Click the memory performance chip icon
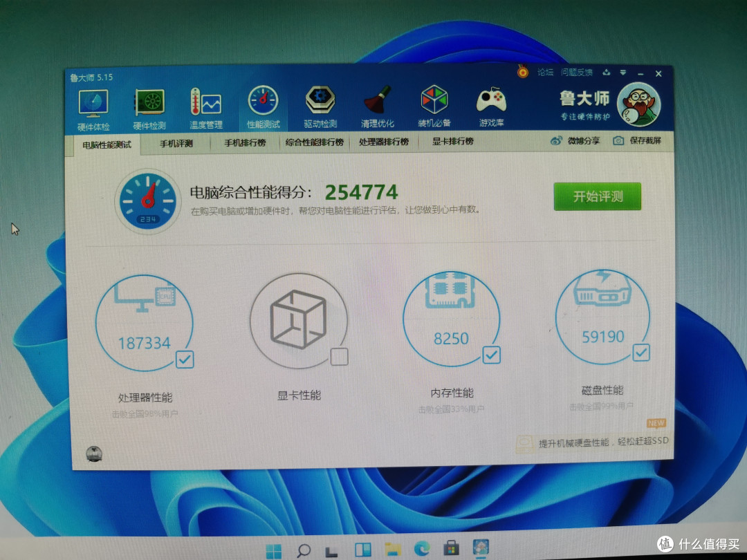Image resolution: width=747 pixels, height=560 pixels. pyautogui.click(x=451, y=288)
